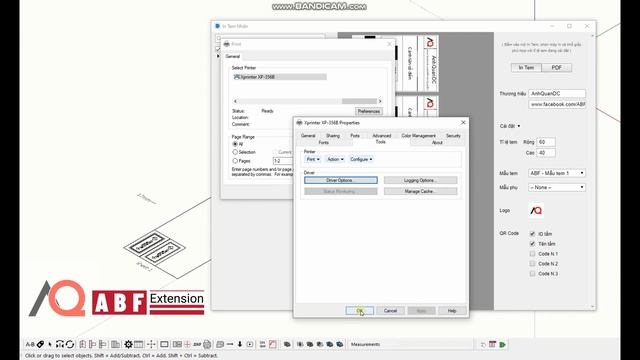Open the Configure dropdown menu

point(361,159)
